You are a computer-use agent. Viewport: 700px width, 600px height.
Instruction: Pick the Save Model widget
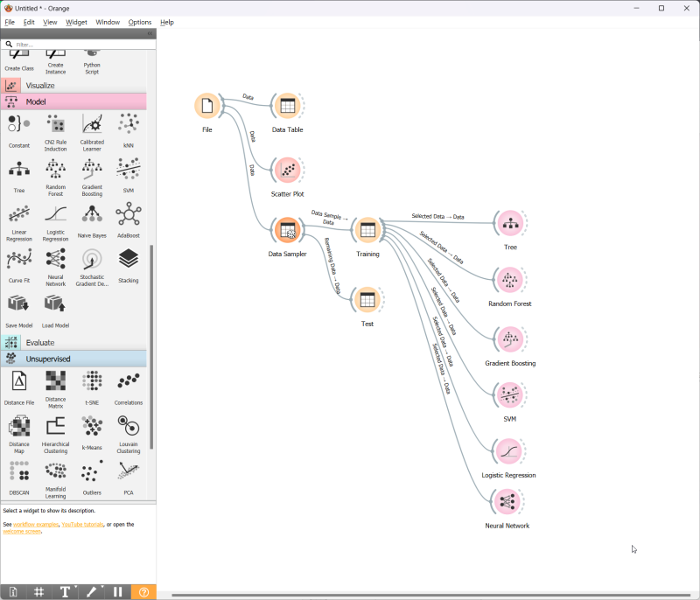point(19,310)
